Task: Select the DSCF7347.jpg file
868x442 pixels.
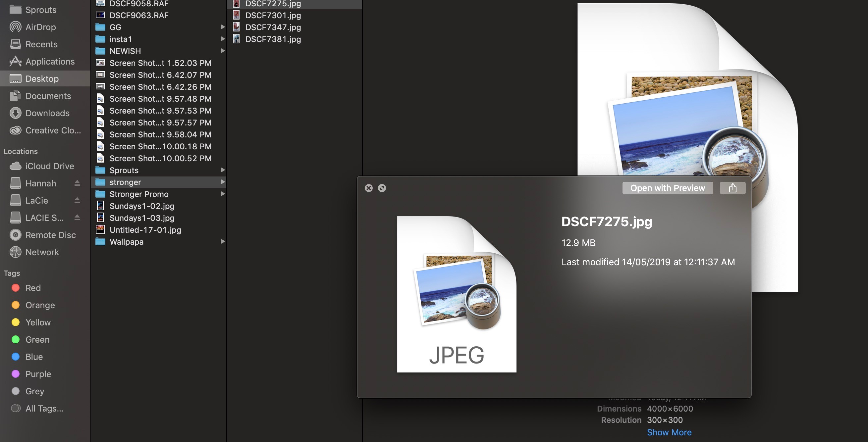Action: click(x=273, y=27)
